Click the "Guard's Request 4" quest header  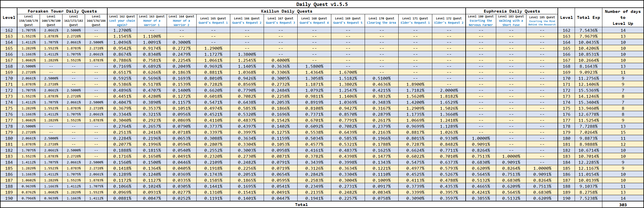(314, 21)
